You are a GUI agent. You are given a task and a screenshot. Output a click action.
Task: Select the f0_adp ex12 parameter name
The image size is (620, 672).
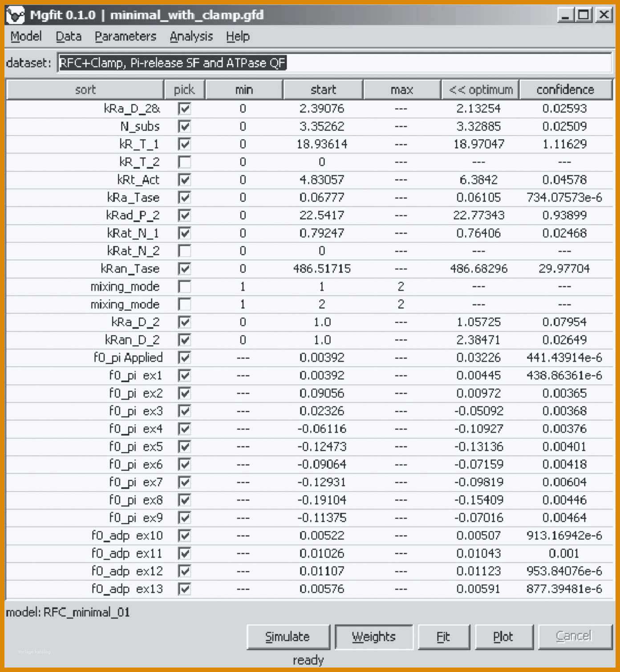[127, 571]
